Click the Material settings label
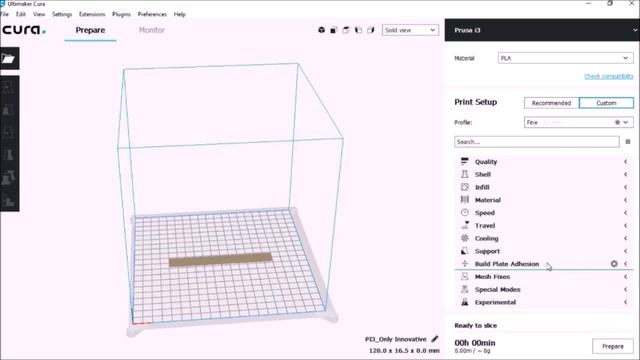This screenshot has width=640, height=360. coord(488,200)
